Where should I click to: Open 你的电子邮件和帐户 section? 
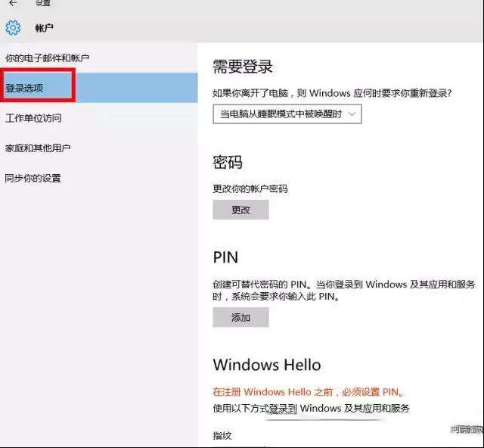47,58
